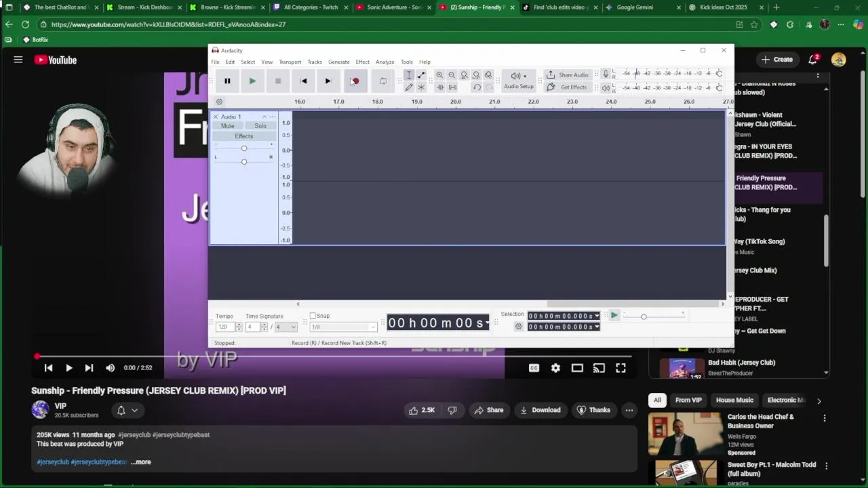
Task: Click the Pause button in Audacity
Action: (227, 81)
